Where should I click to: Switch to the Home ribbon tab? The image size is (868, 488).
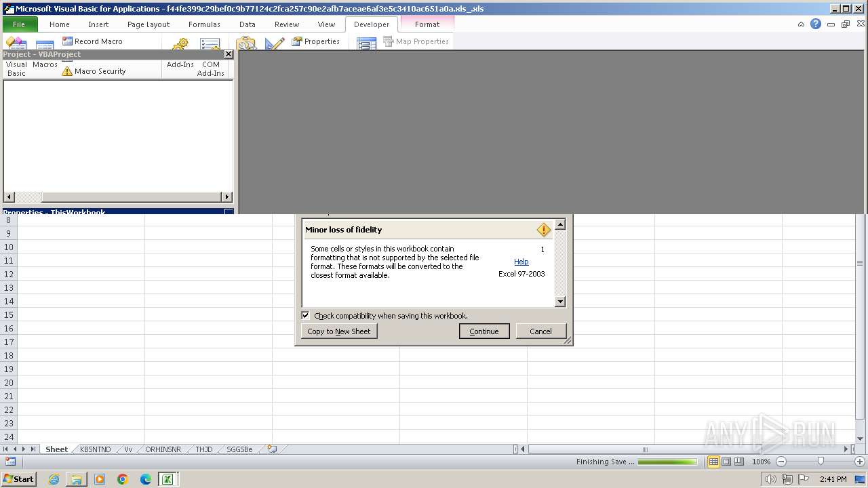pos(60,24)
